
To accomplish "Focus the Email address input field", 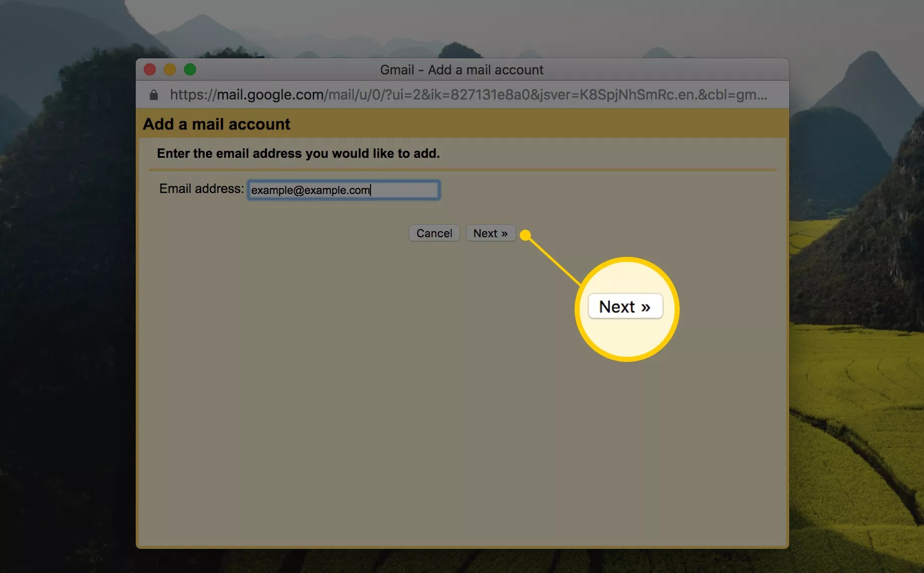I will [344, 190].
